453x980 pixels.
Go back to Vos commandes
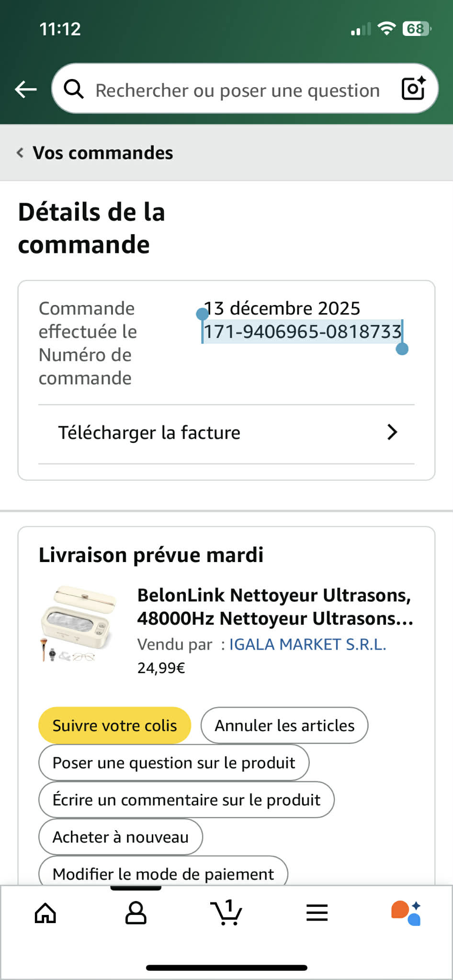tap(95, 153)
